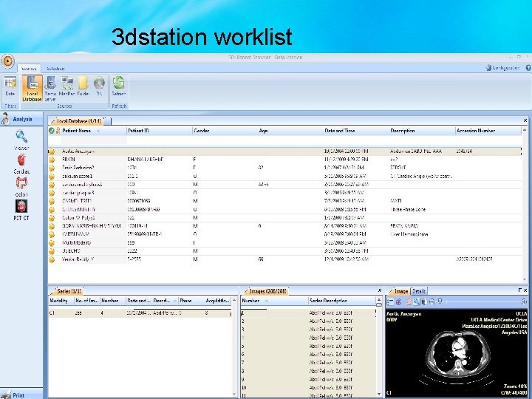Click the contrast window-level icon in preview toolbar
Viewport: 532px width, 399px height.
[424, 301]
